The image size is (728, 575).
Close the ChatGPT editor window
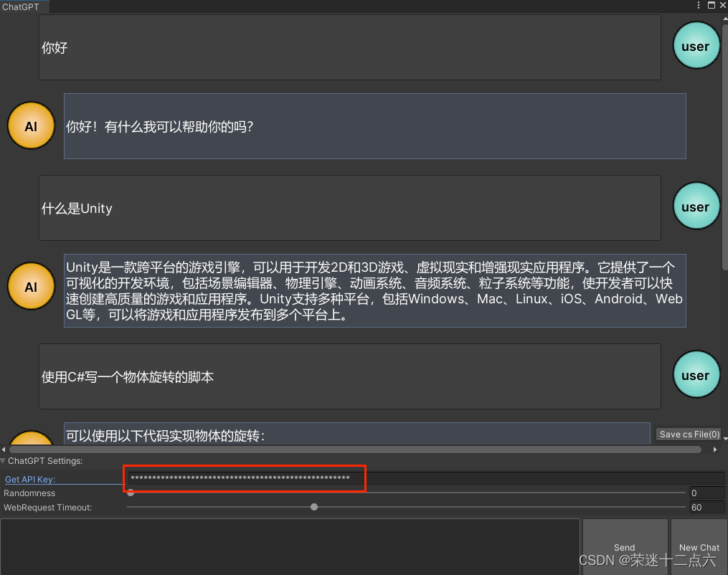pyautogui.click(x=723, y=5)
